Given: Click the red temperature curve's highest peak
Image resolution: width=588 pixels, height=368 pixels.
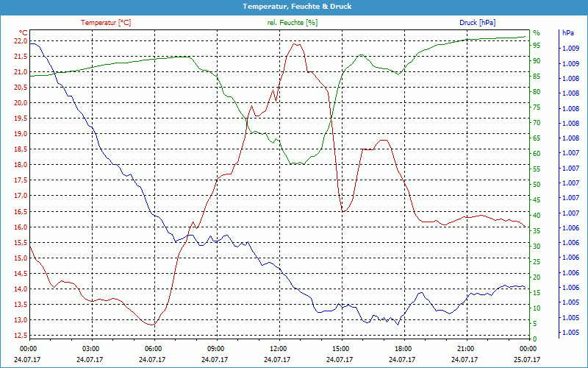Looking at the screenshot, I should point(296,43).
